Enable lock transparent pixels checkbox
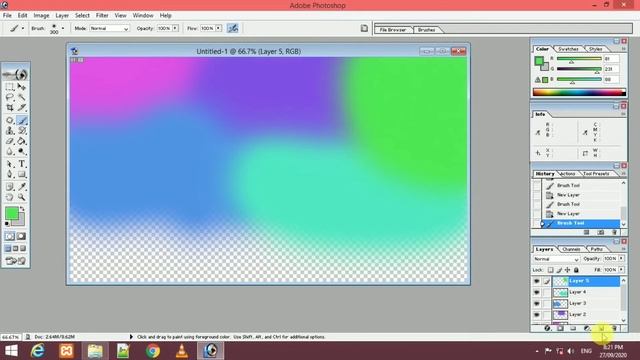 [551, 270]
